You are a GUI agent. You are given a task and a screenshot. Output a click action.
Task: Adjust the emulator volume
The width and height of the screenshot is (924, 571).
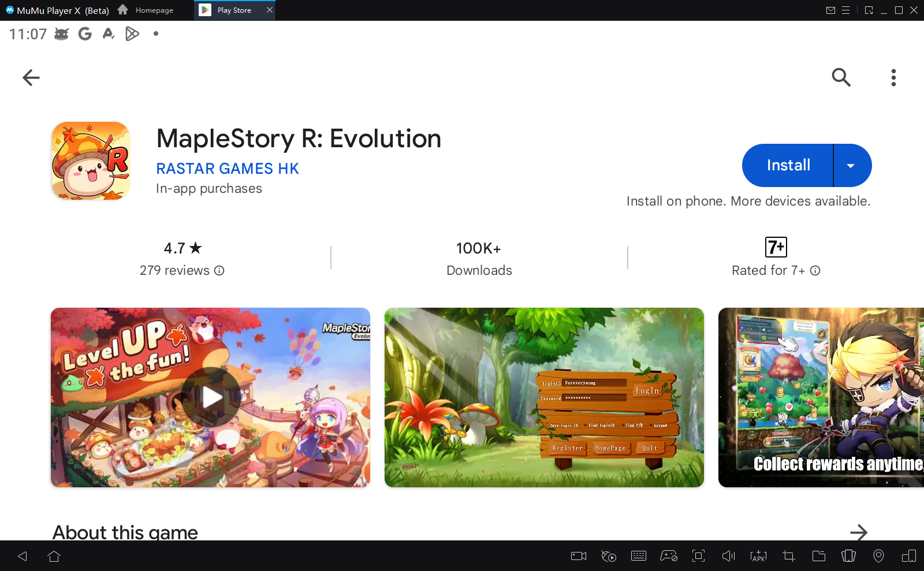(x=728, y=556)
